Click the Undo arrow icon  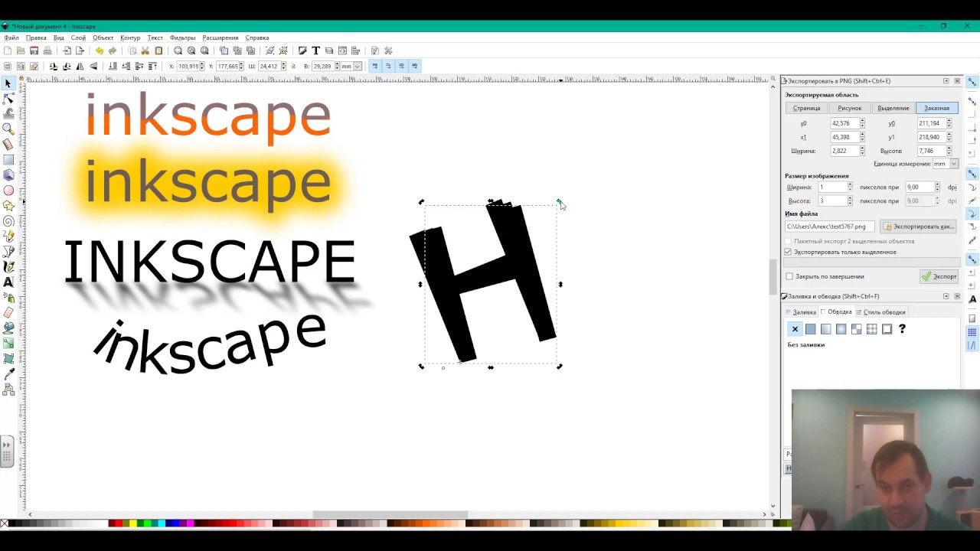click(x=100, y=51)
